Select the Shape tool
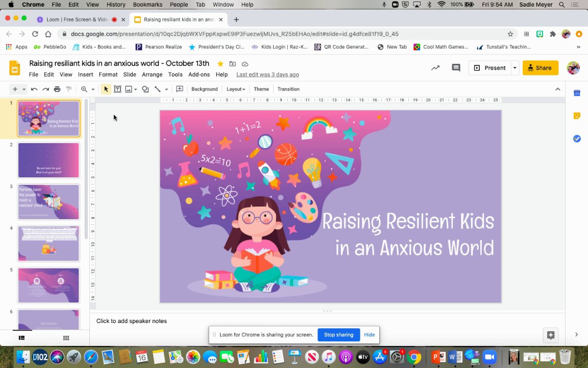This screenshot has width=588, height=368. coord(145,89)
